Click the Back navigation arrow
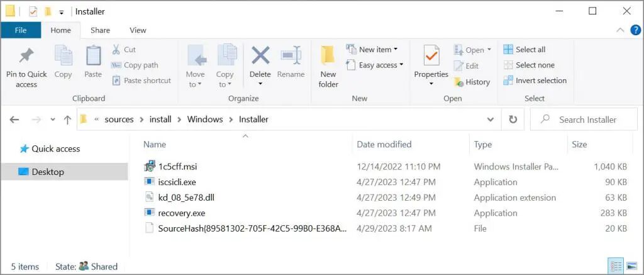 click(x=14, y=120)
